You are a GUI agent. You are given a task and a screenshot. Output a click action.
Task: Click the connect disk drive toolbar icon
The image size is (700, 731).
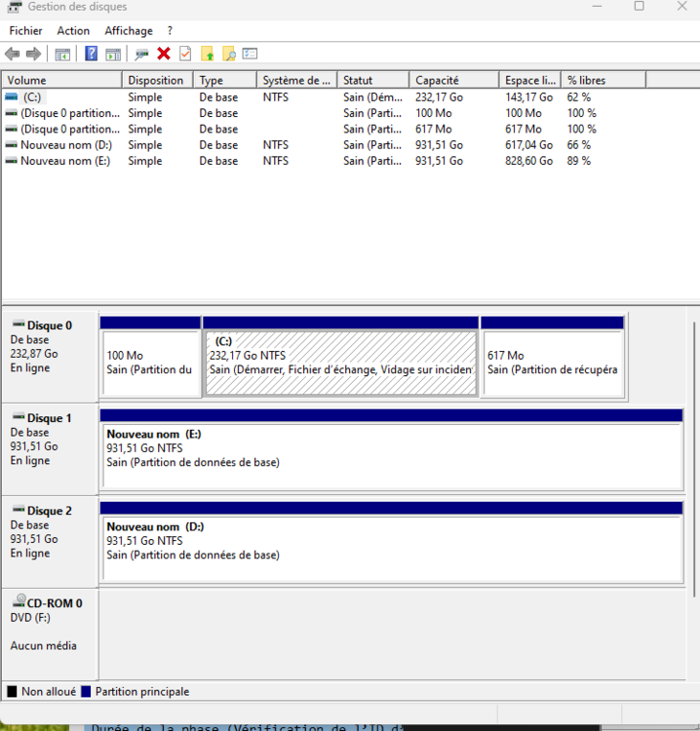pos(142,55)
